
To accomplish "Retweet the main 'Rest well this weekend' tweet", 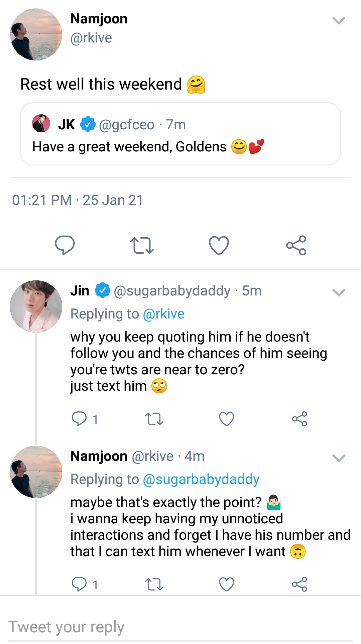I will click(x=142, y=245).
